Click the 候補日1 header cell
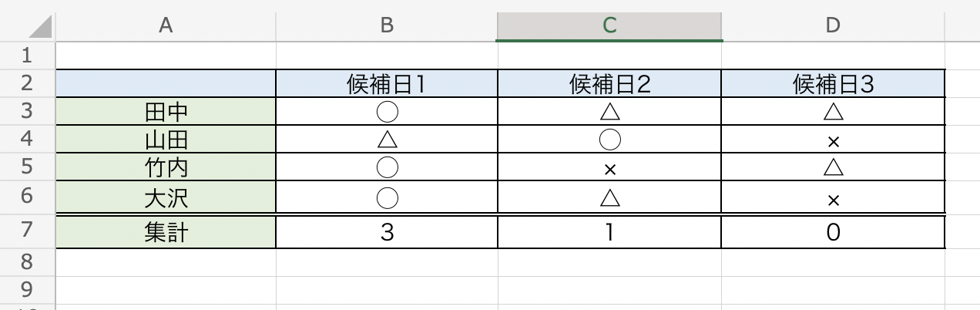Screen dimensions: 980x310 (x=387, y=84)
